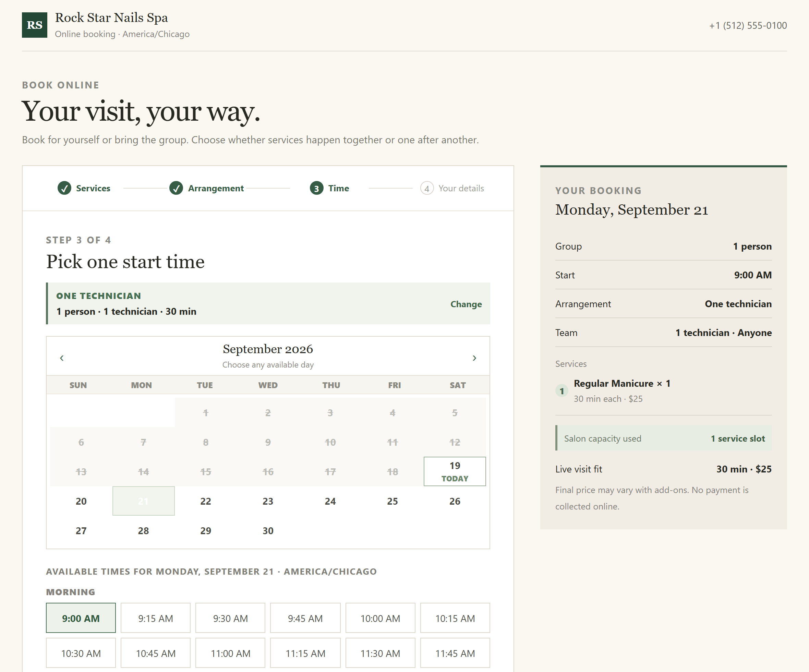Advance calendar to next month
Viewport: 809px width, 672px height.
tap(474, 358)
